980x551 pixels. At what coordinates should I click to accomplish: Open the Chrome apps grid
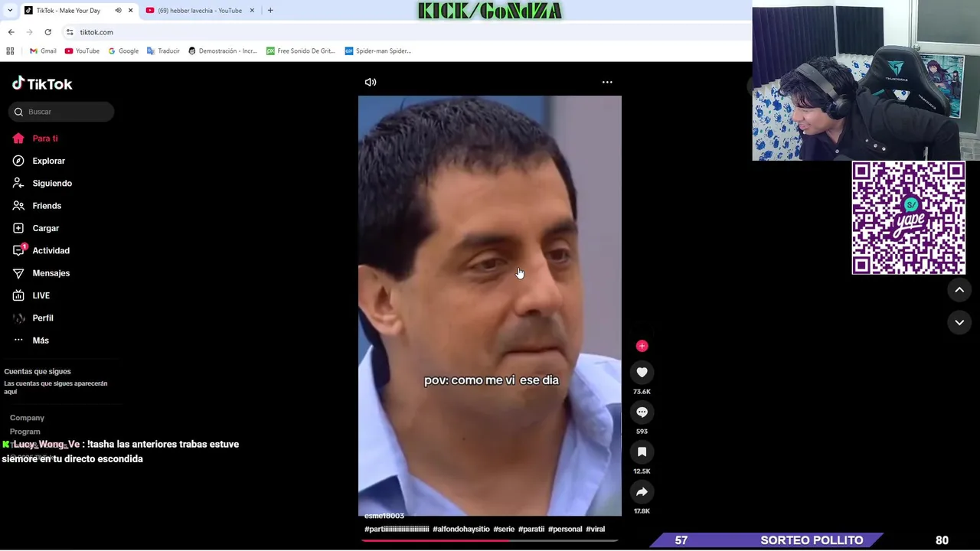click(10, 51)
